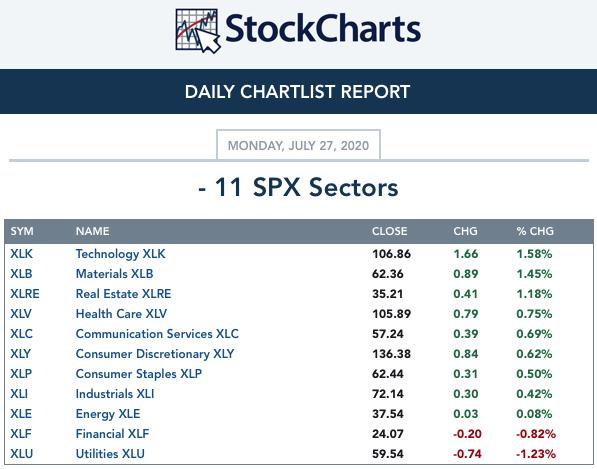Click the StockCharts logo icon

tap(198, 31)
